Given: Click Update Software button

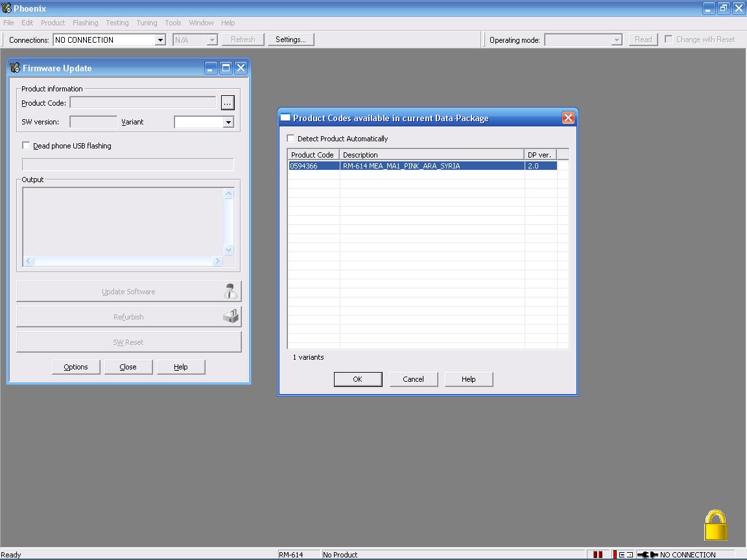Looking at the screenshot, I should tap(128, 292).
